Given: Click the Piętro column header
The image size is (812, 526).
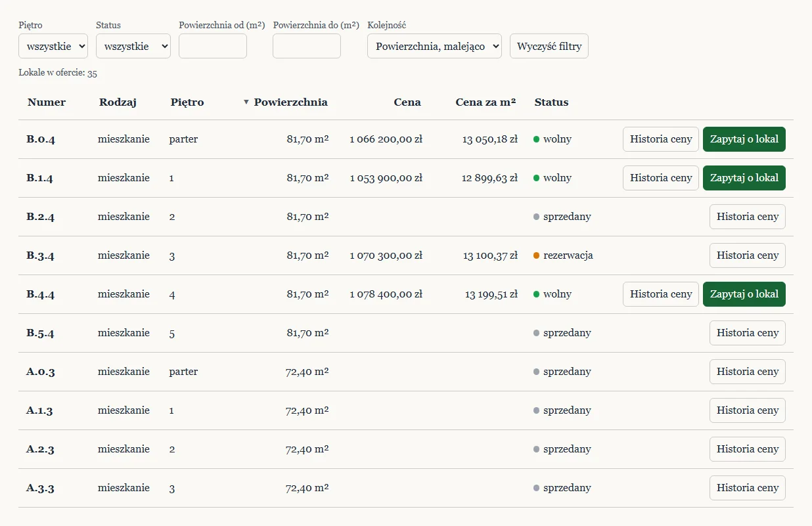Looking at the screenshot, I should tap(187, 102).
